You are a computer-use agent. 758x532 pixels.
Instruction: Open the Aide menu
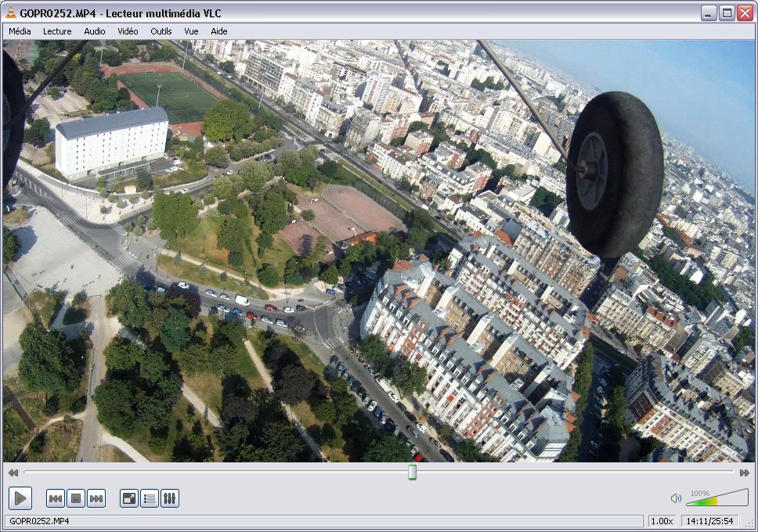coord(219,31)
